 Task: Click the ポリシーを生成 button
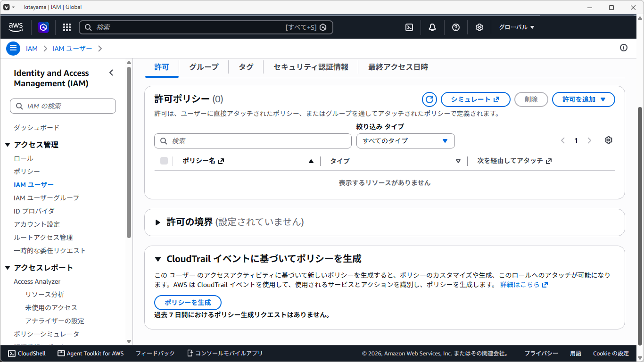click(188, 303)
